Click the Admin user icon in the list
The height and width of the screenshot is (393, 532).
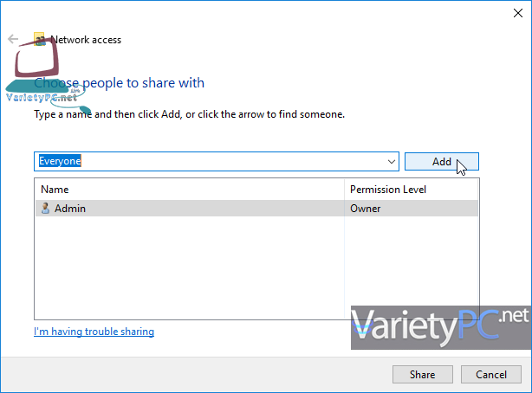pyautogui.click(x=46, y=209)
